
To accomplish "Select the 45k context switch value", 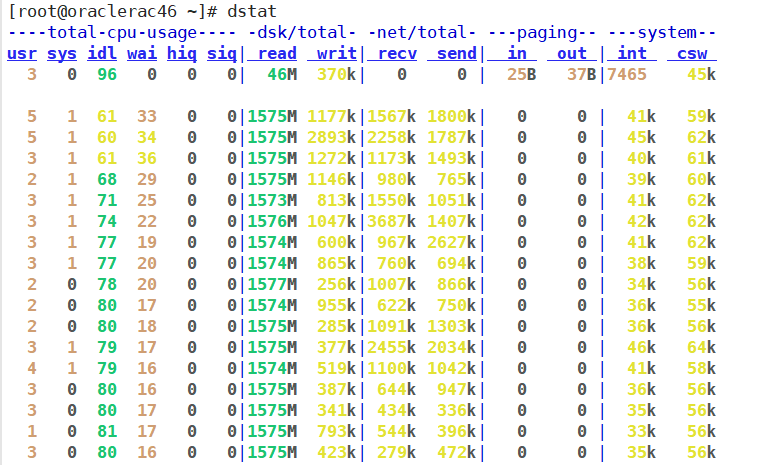I will (x=701, y=75).
